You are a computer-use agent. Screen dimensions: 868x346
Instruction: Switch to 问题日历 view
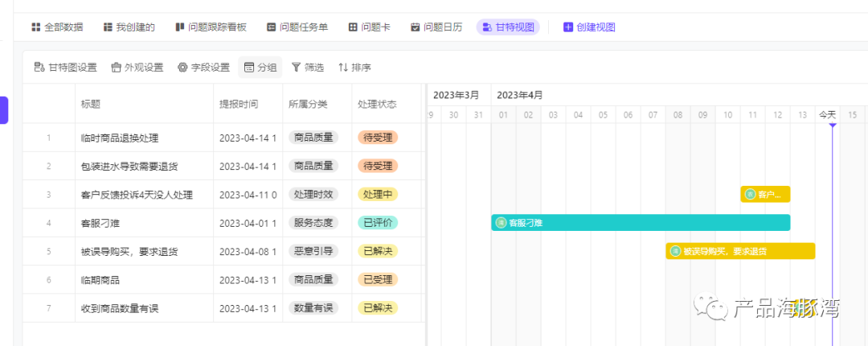tap(436, 27)
